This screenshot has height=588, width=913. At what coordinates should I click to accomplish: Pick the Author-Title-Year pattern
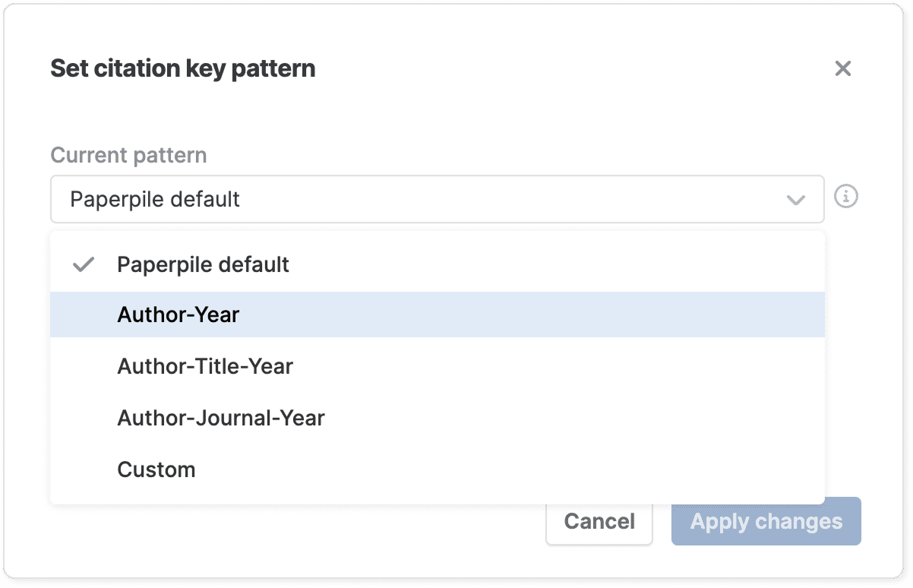coord(205,366)
